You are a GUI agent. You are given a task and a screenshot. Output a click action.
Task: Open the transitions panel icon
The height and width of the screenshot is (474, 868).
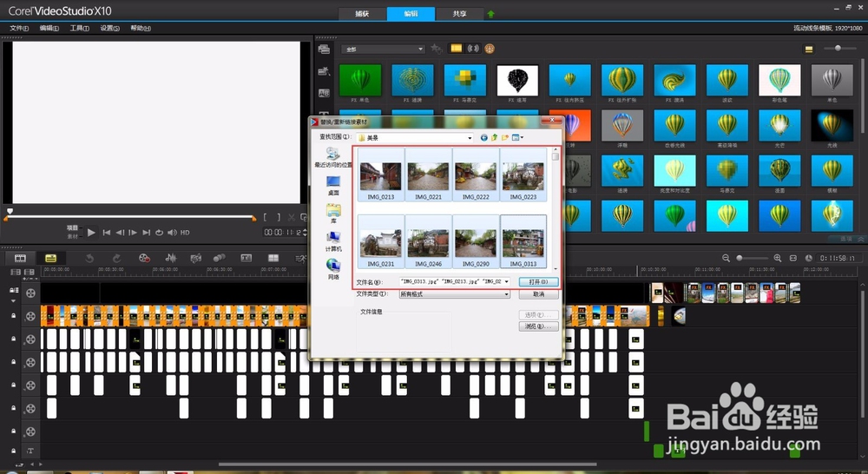click(324, 93)
